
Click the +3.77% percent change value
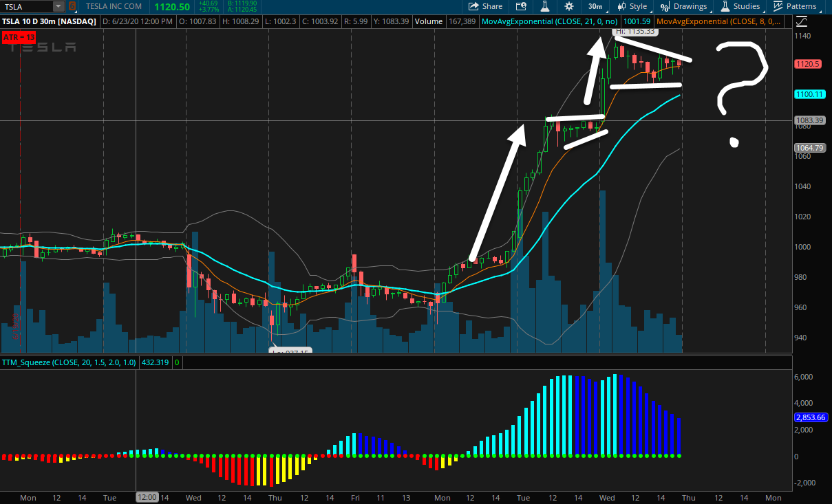(209, 10)
